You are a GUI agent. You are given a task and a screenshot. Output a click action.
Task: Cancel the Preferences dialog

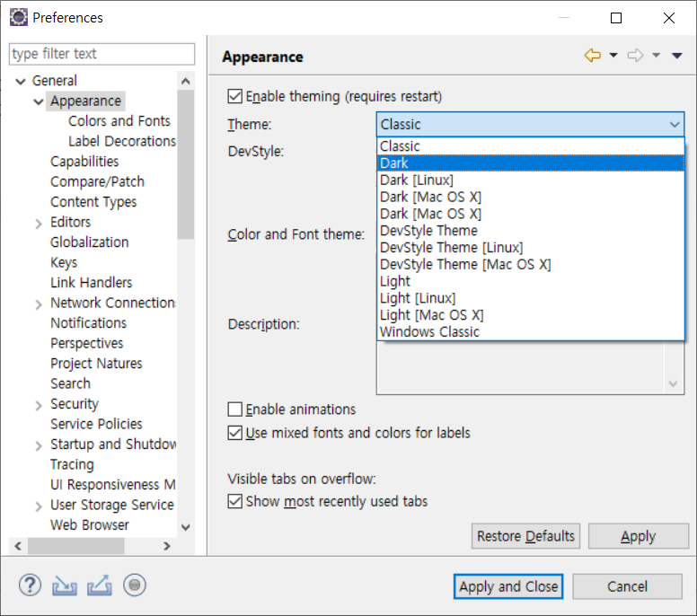tap(627, 586)
